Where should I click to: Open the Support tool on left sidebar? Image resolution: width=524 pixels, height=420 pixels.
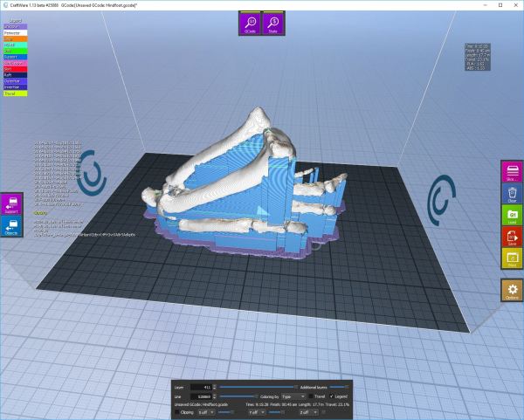point(11,204)
